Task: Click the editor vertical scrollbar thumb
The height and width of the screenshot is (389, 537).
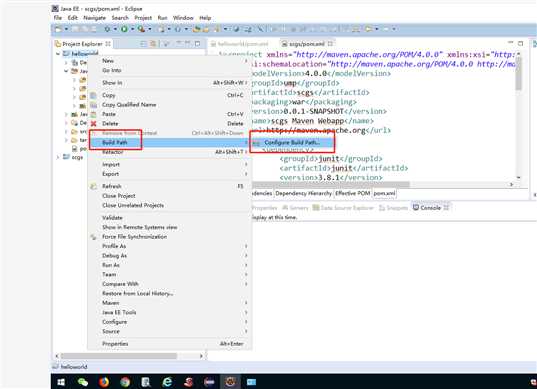Action: pos(519,74)
